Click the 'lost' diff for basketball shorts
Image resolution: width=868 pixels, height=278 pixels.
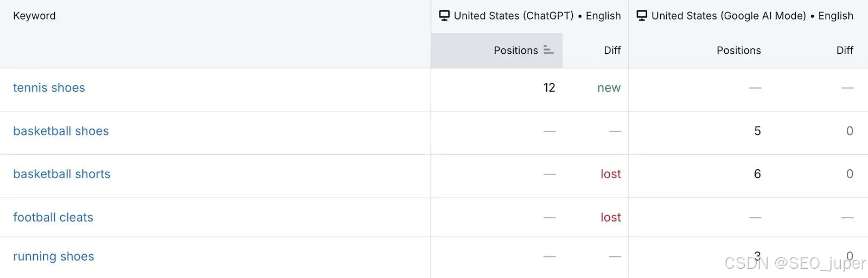pyautogui.click(x=610, y=174)
